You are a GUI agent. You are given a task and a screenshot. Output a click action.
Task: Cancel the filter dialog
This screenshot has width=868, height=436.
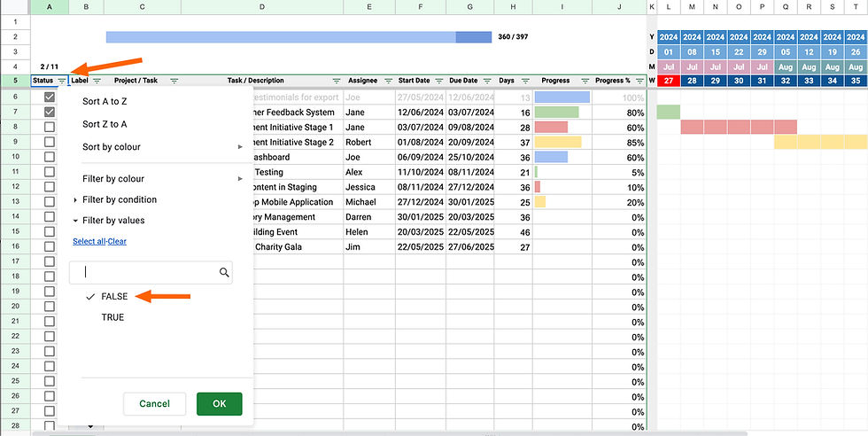(x=154, y=404)
